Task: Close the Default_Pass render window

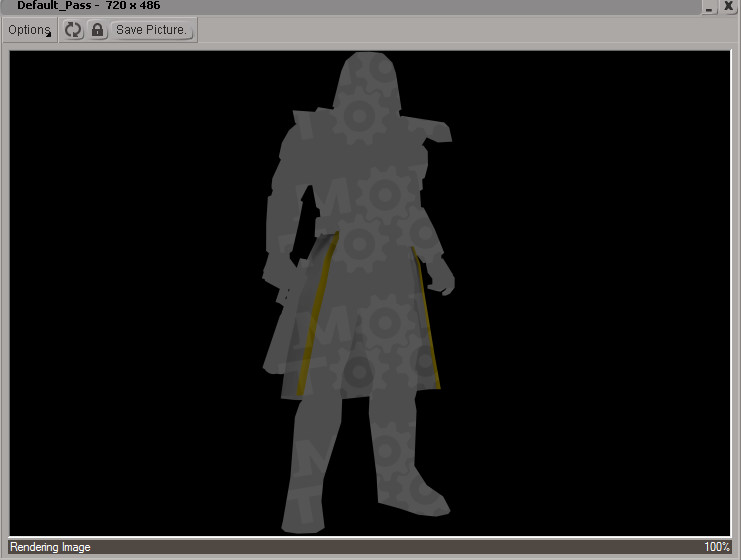Action: (729, 6)
